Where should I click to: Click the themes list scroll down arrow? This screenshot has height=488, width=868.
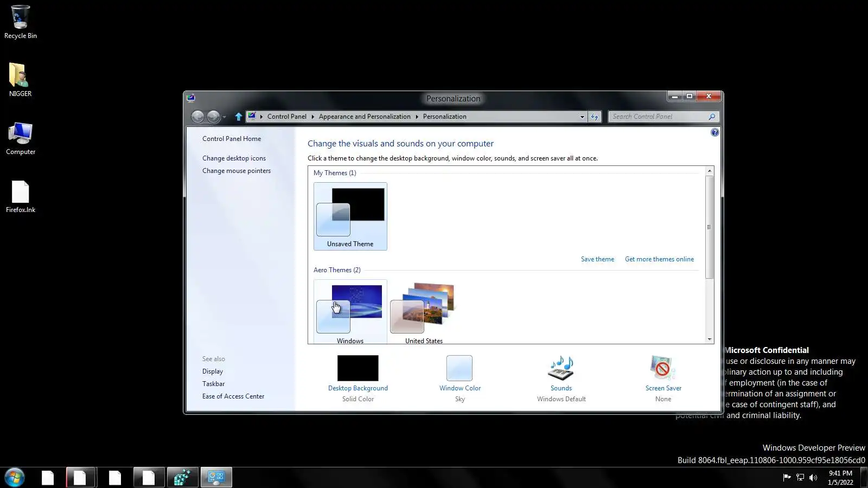tap(709, 339)
